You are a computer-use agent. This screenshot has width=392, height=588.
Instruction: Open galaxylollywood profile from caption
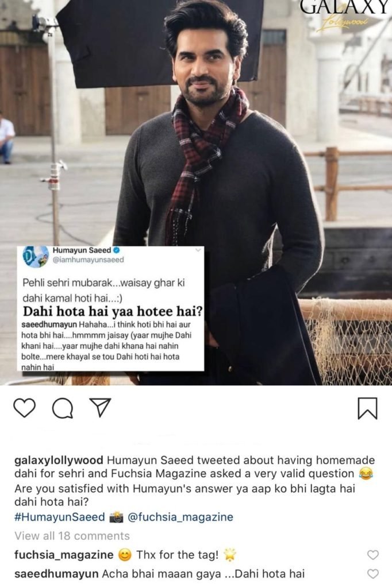(x=59, y=460)
